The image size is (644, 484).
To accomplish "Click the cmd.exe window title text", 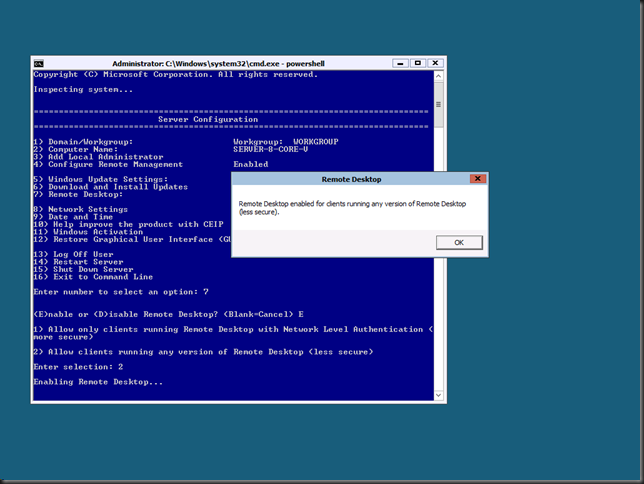I will [x=218, y=64].
